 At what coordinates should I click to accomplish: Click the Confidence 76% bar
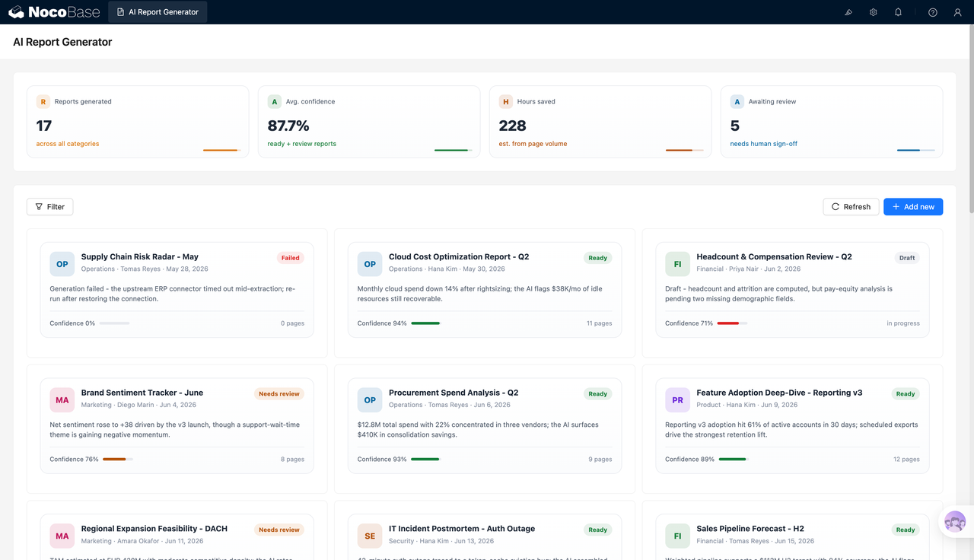[x=117, y=460]
